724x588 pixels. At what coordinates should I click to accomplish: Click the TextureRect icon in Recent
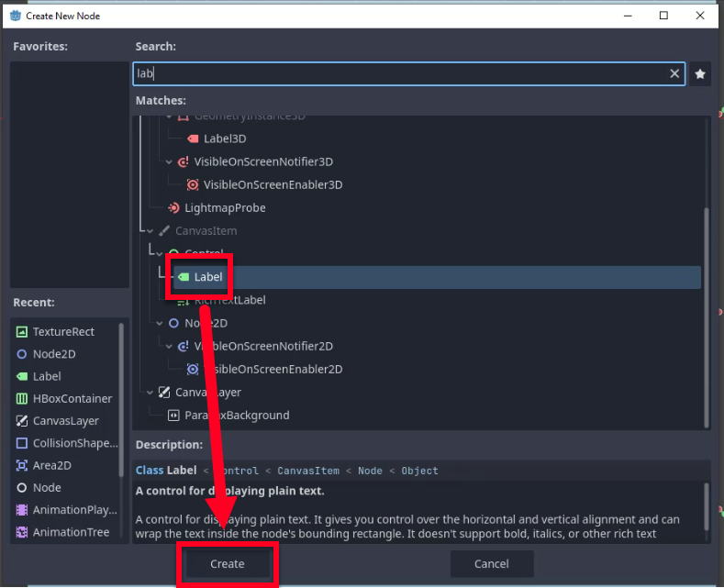[x=22, y=331]
